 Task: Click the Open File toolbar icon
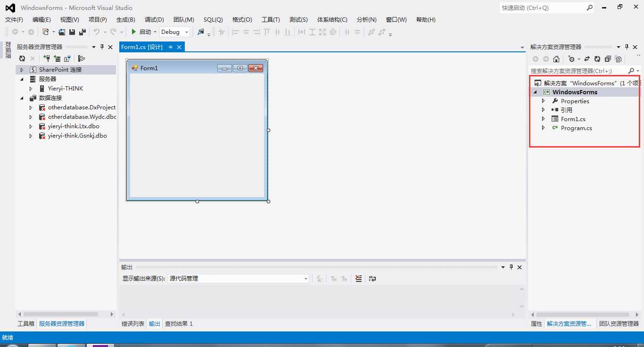[62, 32]
